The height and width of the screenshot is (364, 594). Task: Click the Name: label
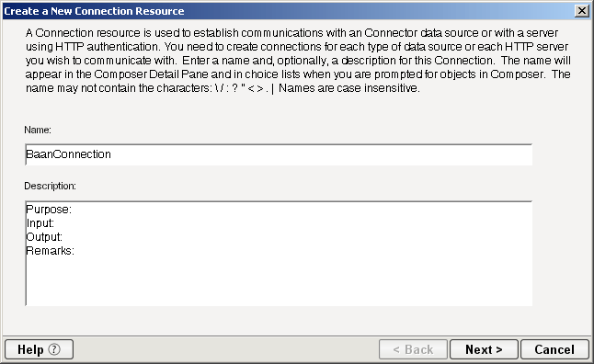[38, 130]
